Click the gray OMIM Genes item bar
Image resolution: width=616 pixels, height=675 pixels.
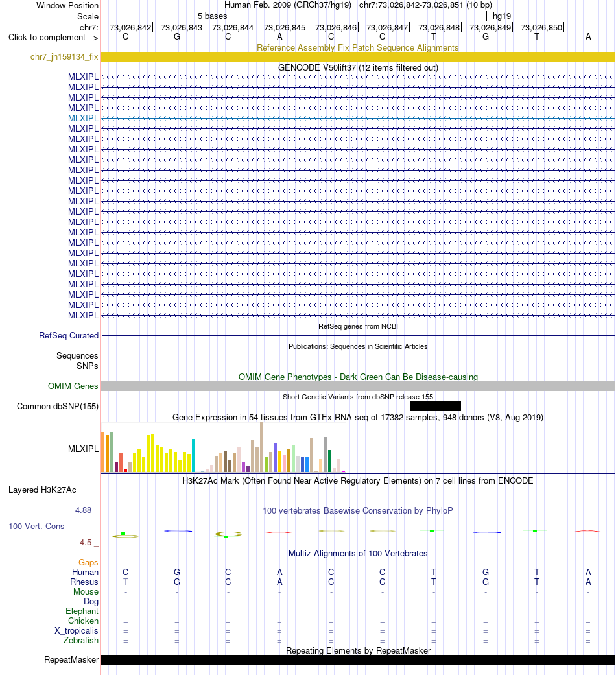358,386
